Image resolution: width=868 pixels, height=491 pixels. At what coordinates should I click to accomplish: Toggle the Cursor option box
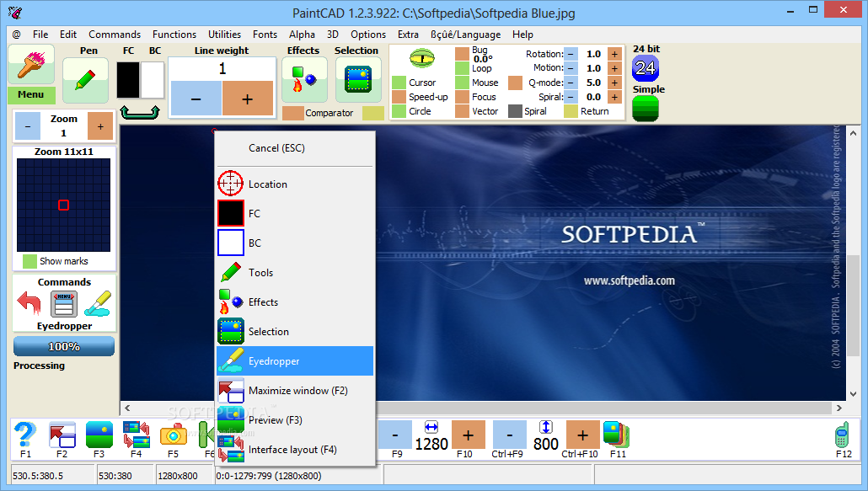399,83
